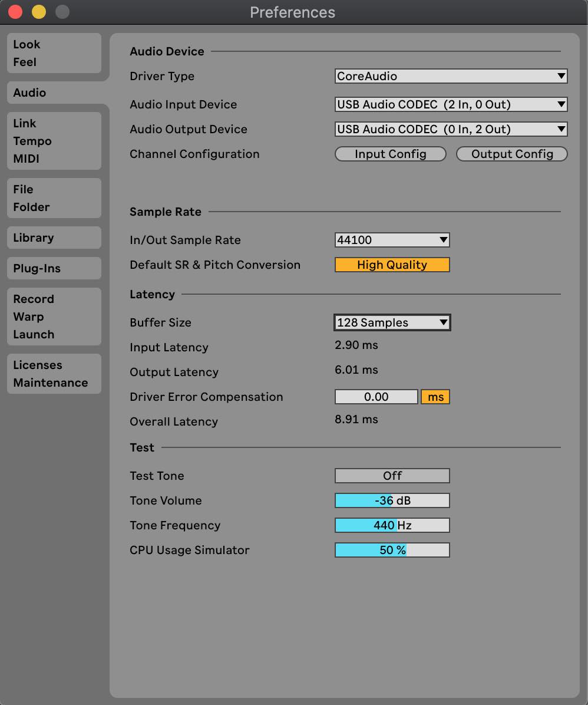This screenshot has width=588, height=705.
Task: Click the Driver Error Compensation label
Action: click(x=206, y=397)
